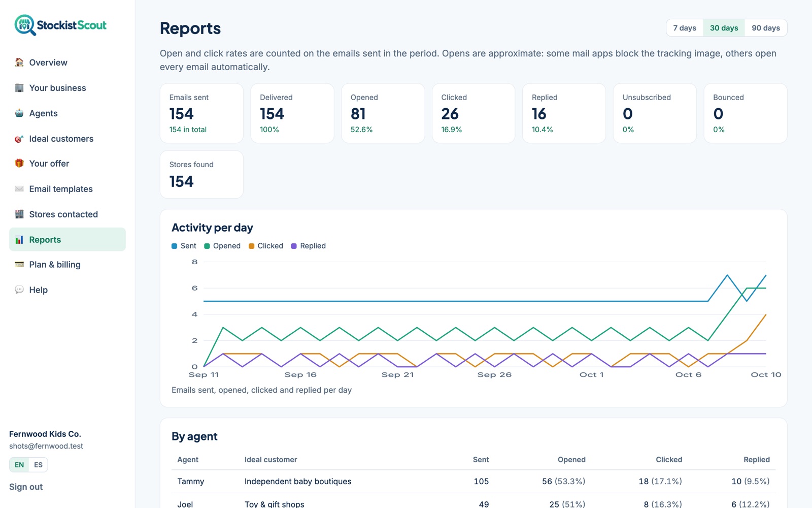Open the Overview page
This screenshot has width=812, height=508.
pos(67,62)
